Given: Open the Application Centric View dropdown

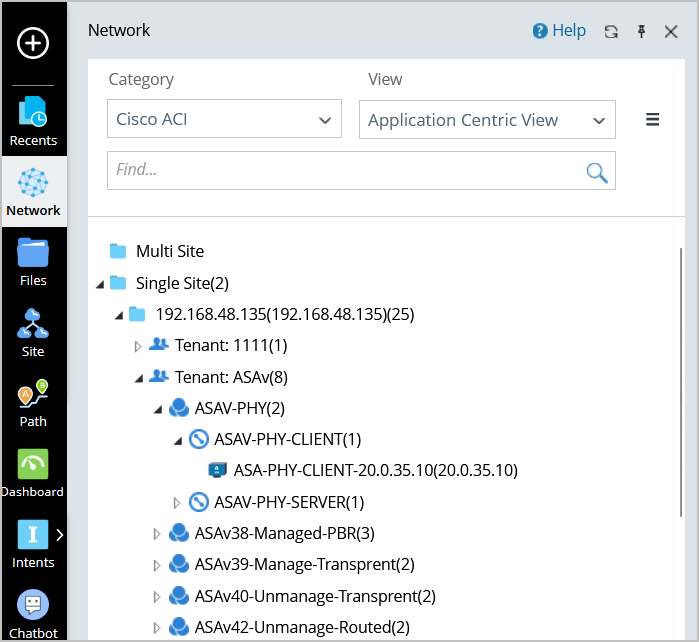Looking at the screenshot, I should click(x=487, y=120).
